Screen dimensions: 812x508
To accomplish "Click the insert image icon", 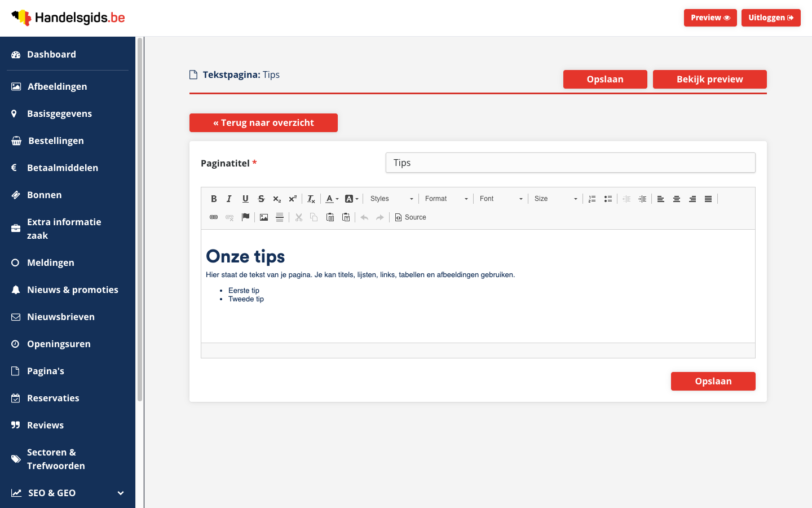I will click(x=264, y=217).
